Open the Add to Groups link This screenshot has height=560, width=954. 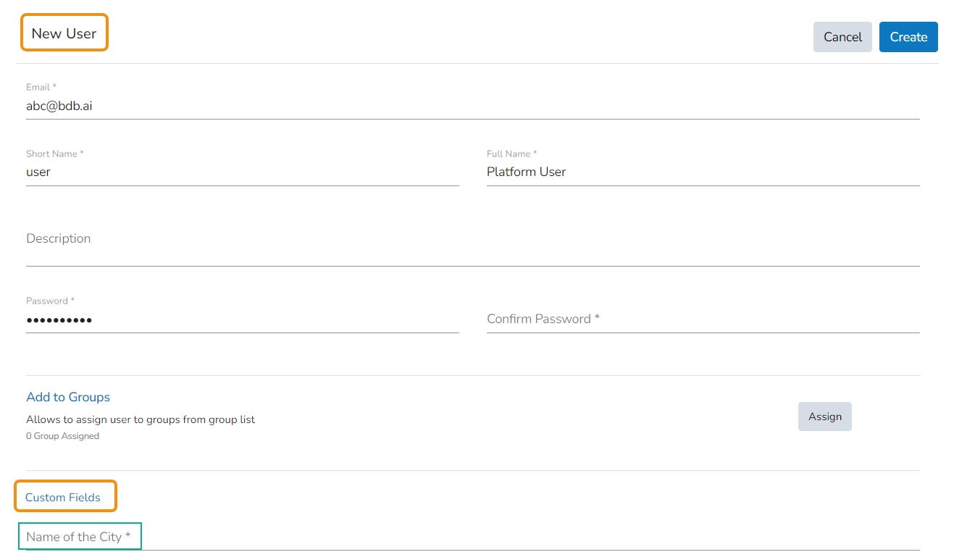point(68,397)
